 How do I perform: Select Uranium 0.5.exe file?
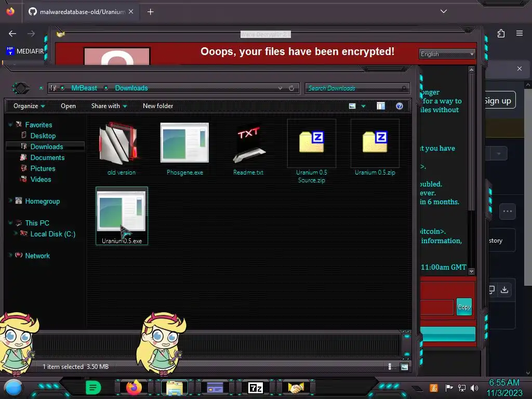coord(122,216)
